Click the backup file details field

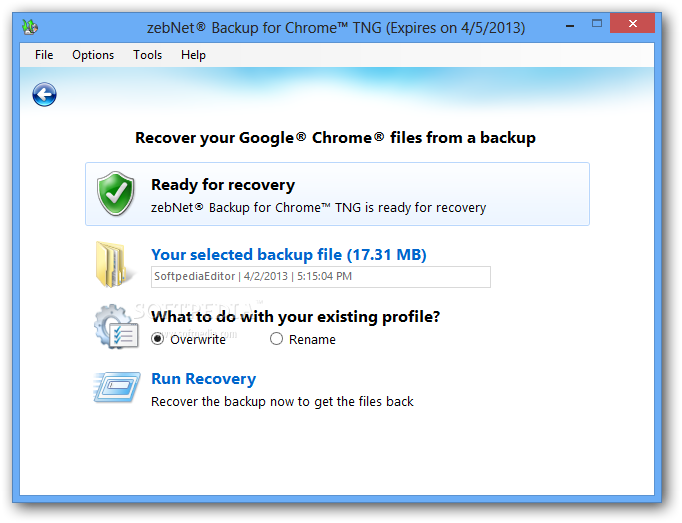pyautogui.click(x=320, y=277)
